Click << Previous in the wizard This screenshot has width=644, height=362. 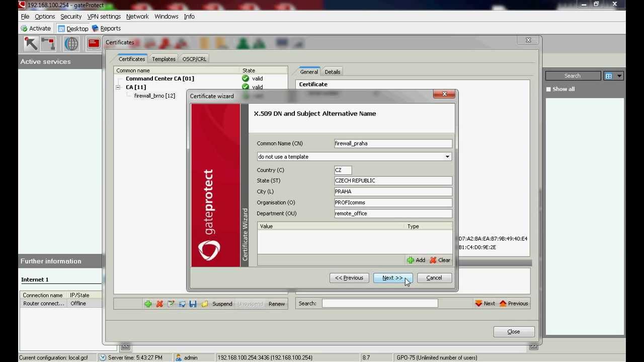pos(349,278)
